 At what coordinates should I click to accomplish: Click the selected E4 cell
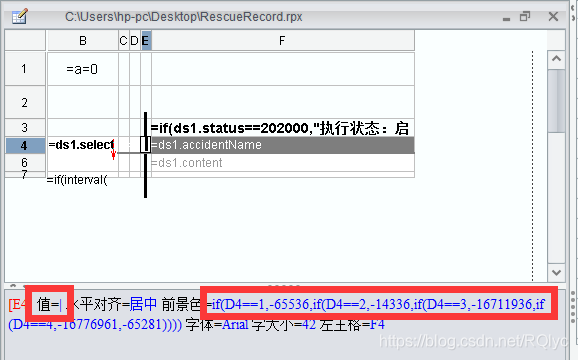146,144
